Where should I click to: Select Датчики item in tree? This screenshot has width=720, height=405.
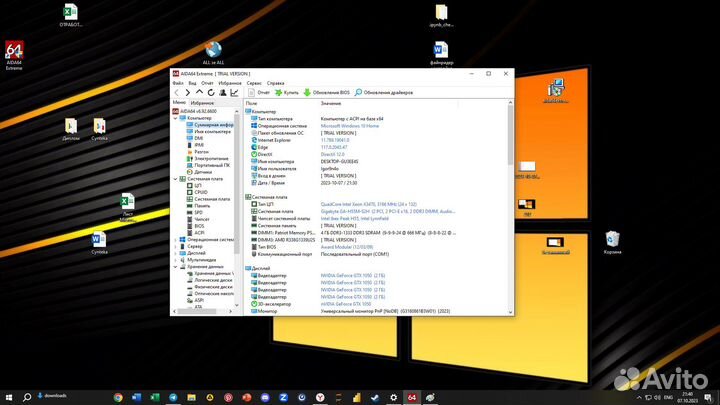pyautogui.click(x=199, y=172)
